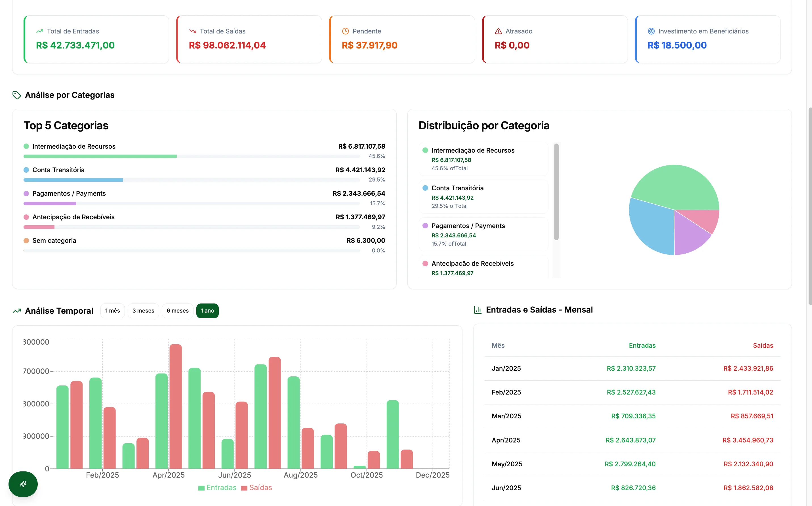The height and width of the screenshot is (506, 812).
Task: Click the Aug/2025 x-axis label on the chart
Action: [300, 475]
